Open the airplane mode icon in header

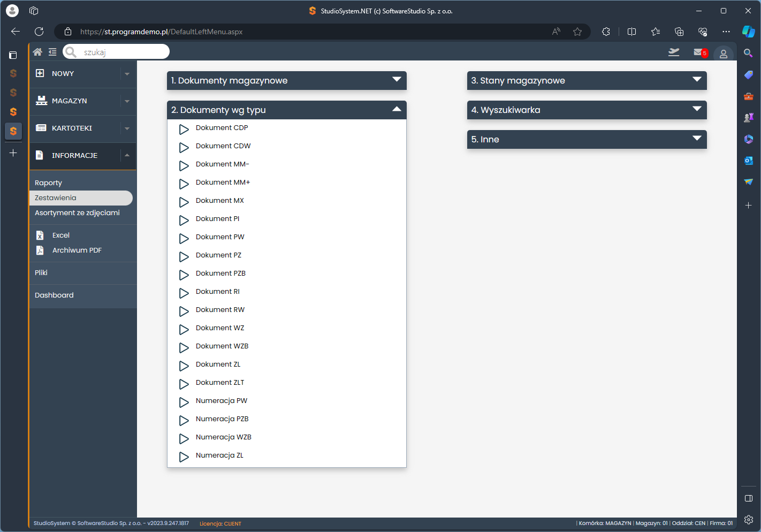pyautogui.click(x=674, y=52)
